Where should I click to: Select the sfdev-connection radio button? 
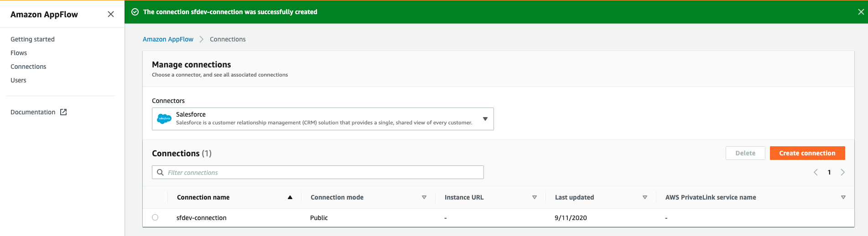tap(155, 217)
